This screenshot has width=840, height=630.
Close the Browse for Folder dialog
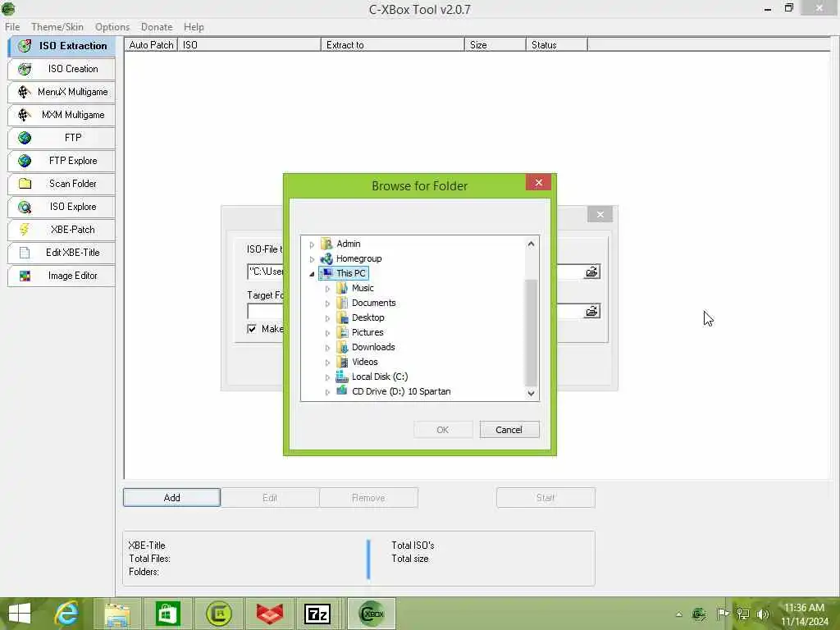click(538, 183)
